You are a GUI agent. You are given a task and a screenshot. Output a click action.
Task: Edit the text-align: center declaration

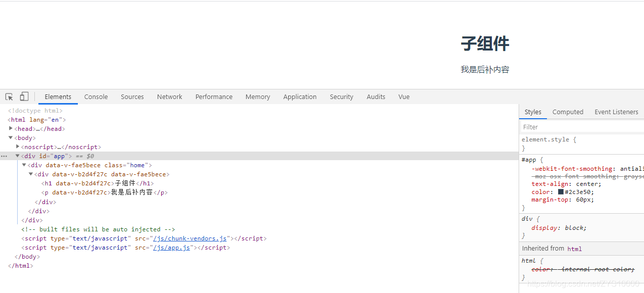pyautogui.click(x=566, y=184)
